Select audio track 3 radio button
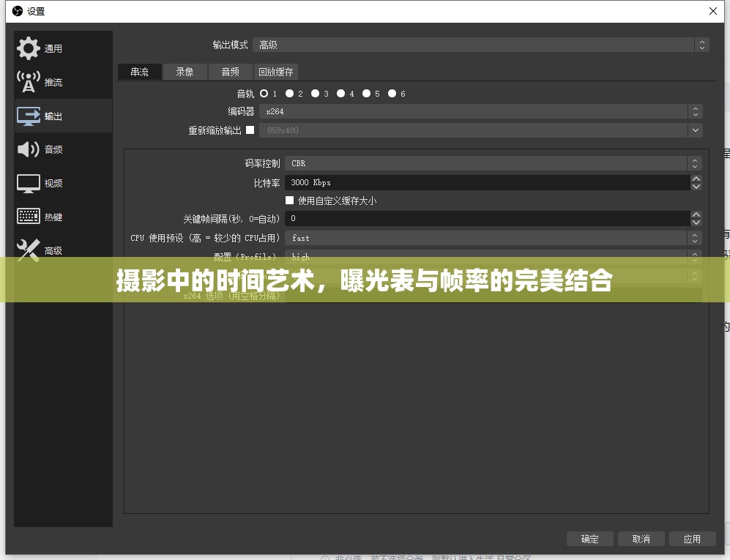The width and height of the screenshot is (730, 560). tap(315, 94)
